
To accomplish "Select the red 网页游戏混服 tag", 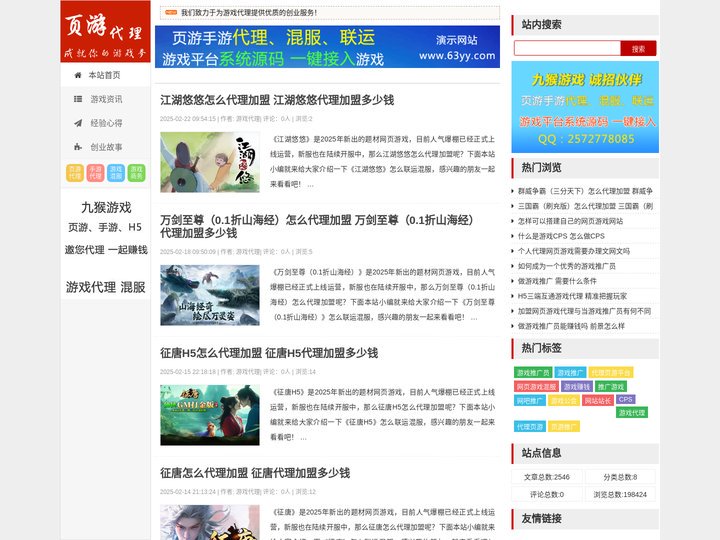I will (x=536, y=387).
